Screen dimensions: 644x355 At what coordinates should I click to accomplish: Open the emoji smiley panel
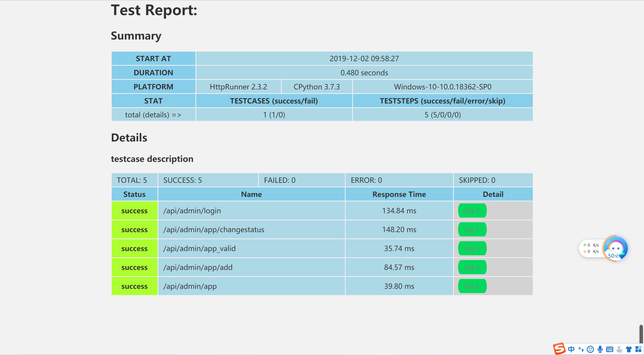[x=590, y=349]
